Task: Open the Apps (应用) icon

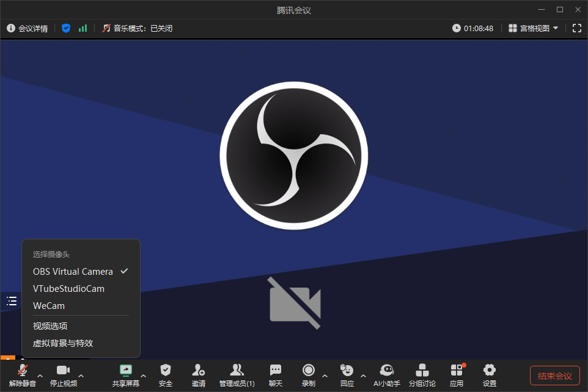Action: (457, 371)
